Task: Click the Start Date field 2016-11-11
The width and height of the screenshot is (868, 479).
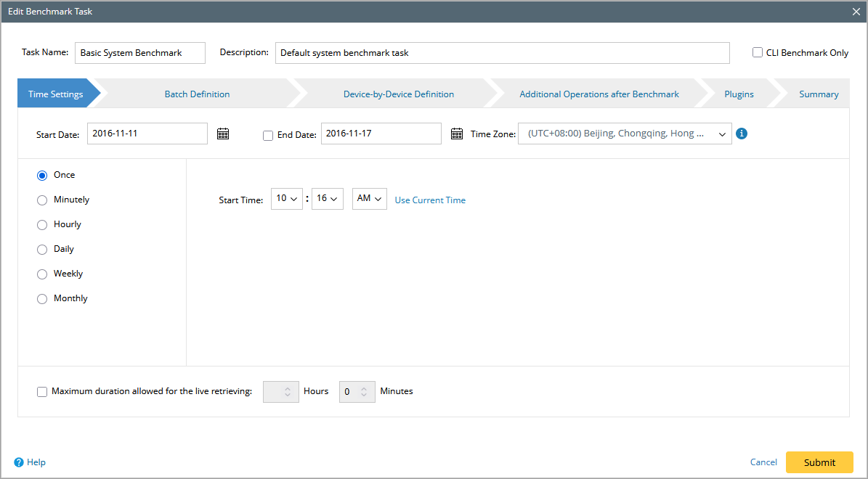Action: click(147, 134)
